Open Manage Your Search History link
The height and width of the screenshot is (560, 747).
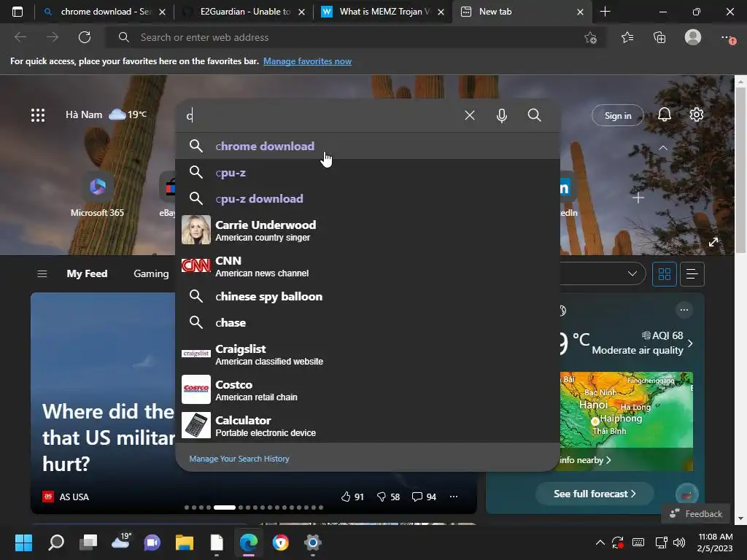tap(239, 459)
